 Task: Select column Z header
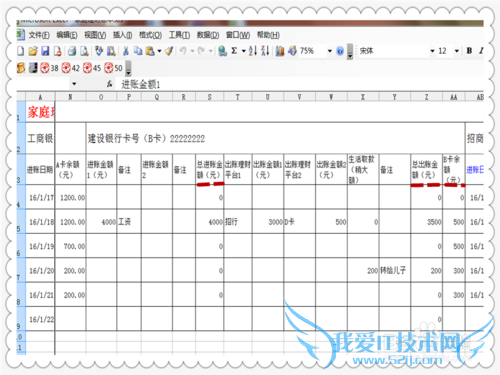click(x=426, y=97)
